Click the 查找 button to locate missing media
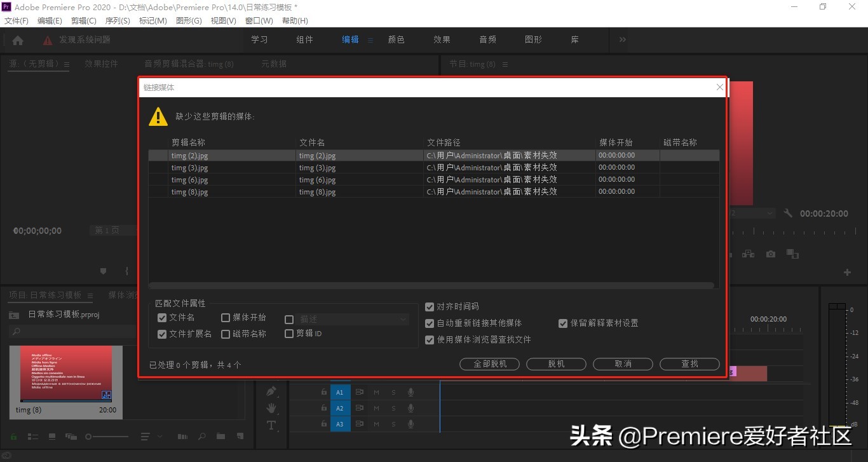Image resolution: width=868 pixels, height=462 pixels. coord(689,363)
